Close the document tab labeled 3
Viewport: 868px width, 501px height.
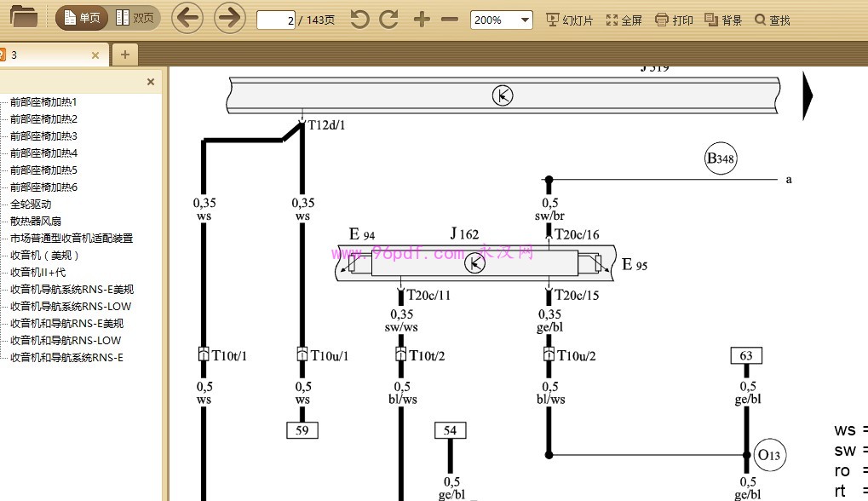(x=95, y=55)
